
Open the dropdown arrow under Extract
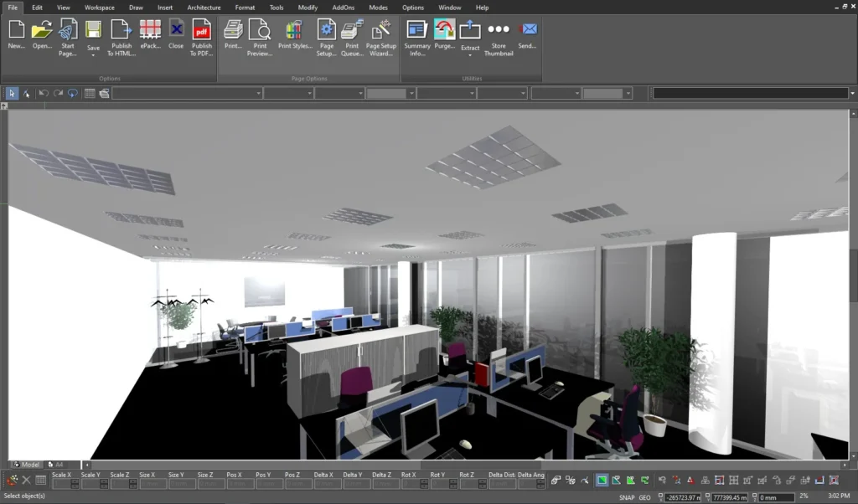(470, 54)
